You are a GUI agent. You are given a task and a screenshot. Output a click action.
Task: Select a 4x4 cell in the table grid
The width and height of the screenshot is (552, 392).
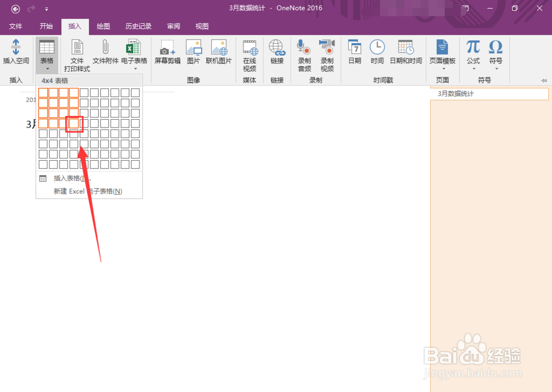click(x=75, y=124)
